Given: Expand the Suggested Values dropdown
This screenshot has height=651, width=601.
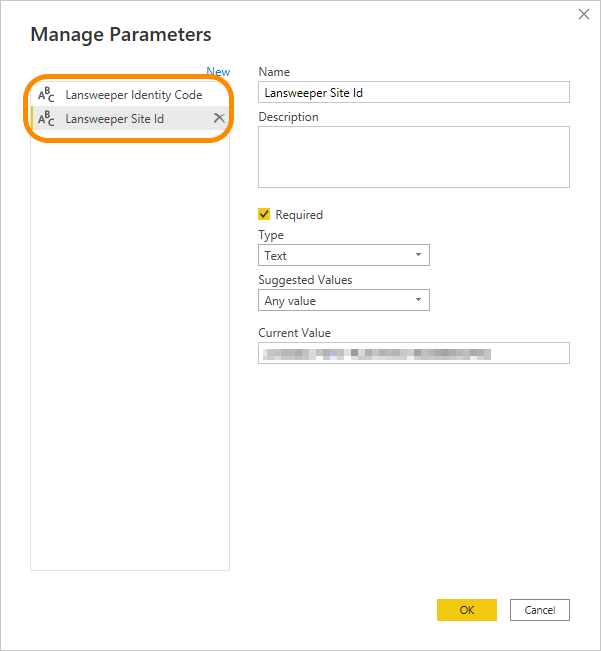Looking at the screenshot, I should (343, 300).
